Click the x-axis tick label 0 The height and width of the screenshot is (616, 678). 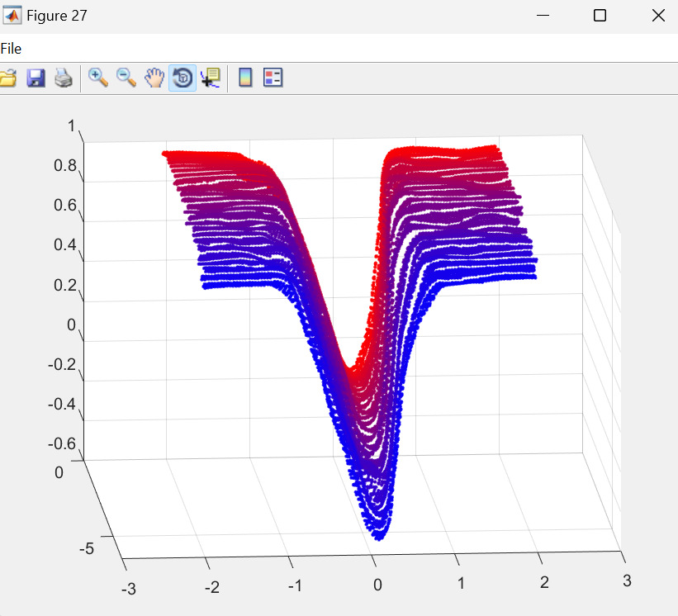(x=377, y=585)
